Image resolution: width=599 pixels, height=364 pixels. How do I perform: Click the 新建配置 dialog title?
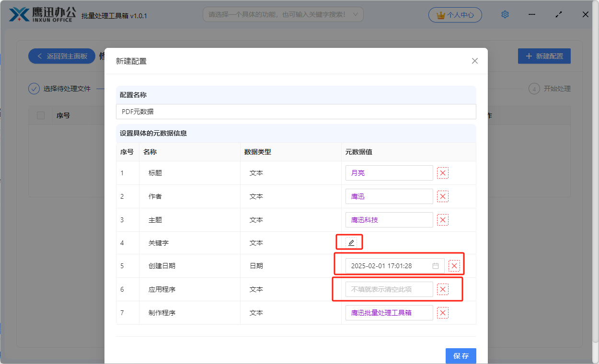(x=131, y=61)
